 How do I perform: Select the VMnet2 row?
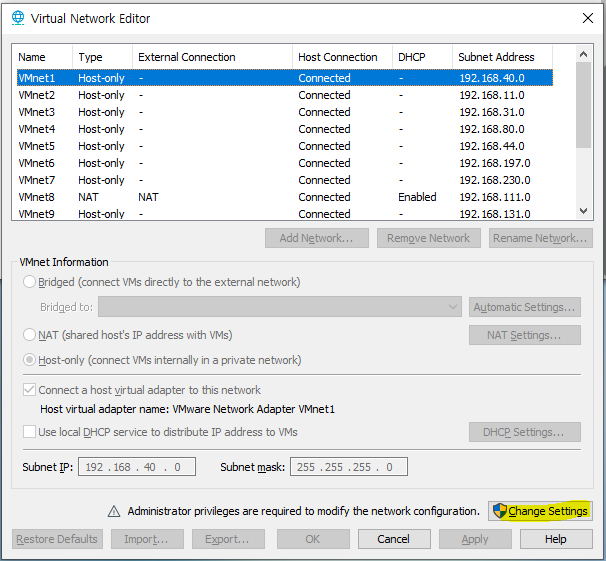click(285, 95)
